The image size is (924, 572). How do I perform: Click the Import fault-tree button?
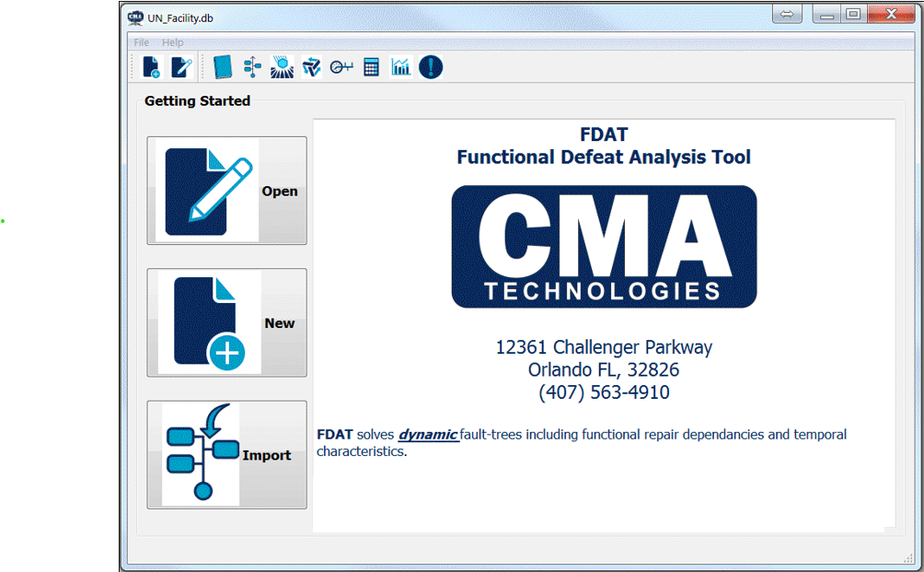coord(226,454)
